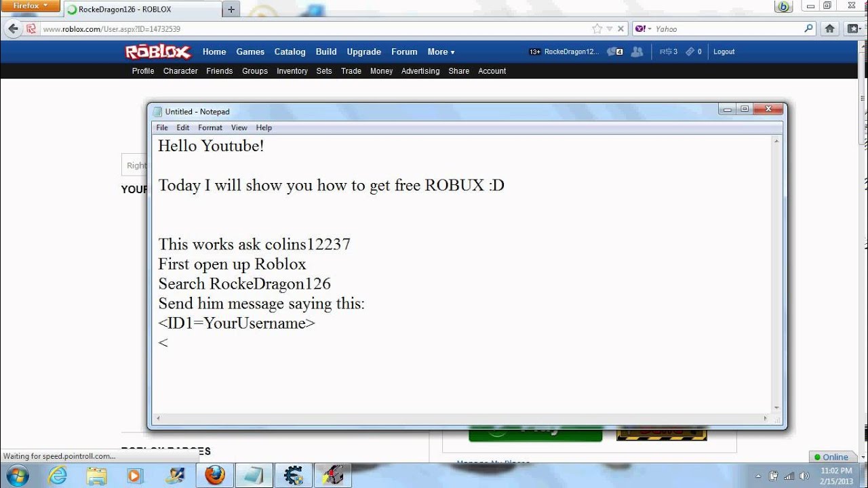
Task: Open Windows Media Player from the taskbar
Action: click(134, 475)
